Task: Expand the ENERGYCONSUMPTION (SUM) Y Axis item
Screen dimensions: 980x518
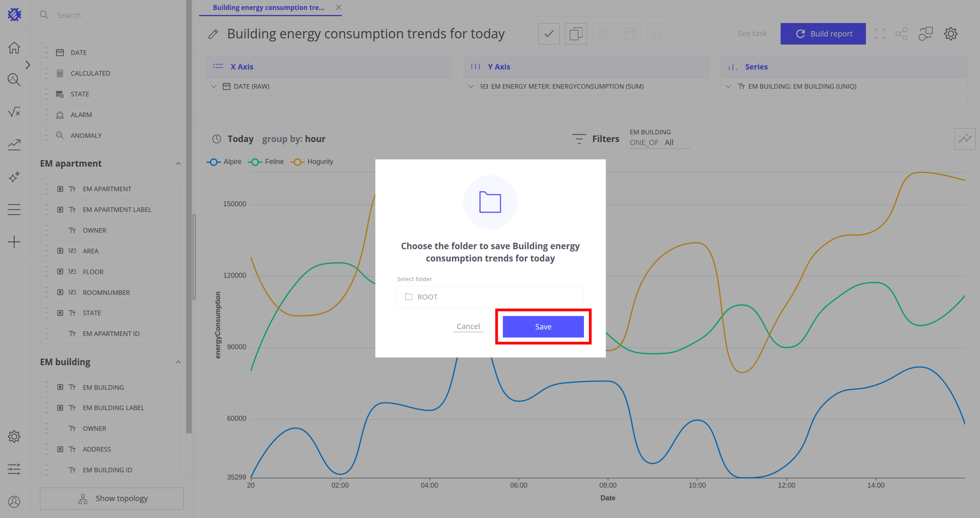Action: [471, 86]
